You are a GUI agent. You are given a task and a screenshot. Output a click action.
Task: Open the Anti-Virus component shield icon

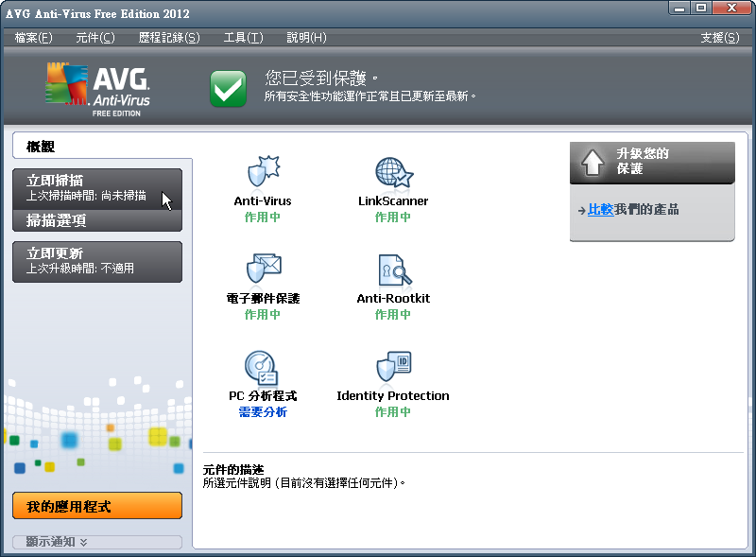pos(264,171)
